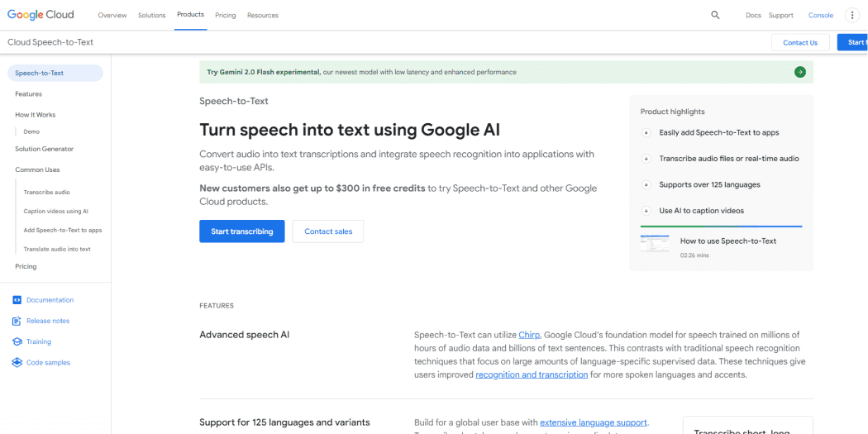The image size is (868, 434).
Task: Open the Pricing top menu item
Action: (x=226, y=16)
